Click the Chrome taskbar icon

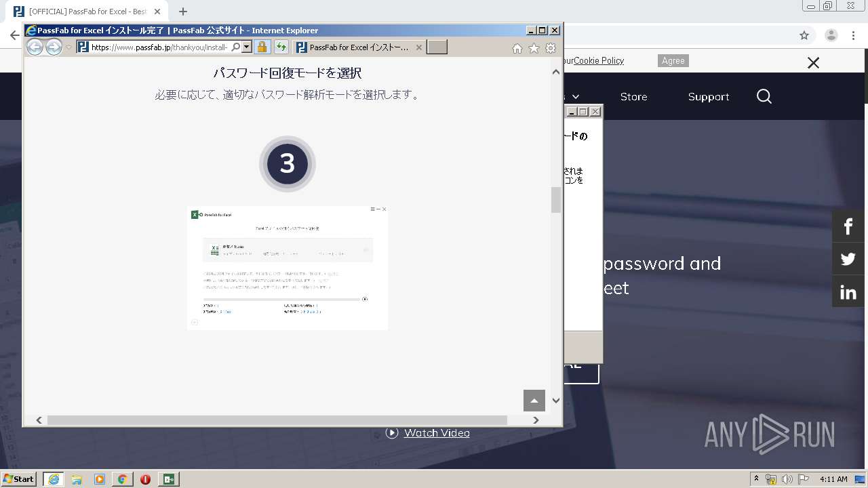(x=122, y=479)
